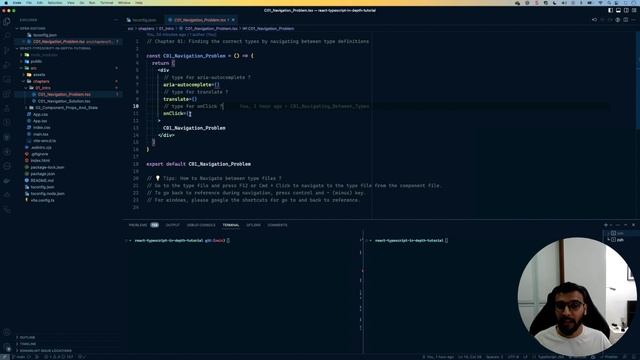The height and width of the screenshot is (360, 640).
Task: Select the C01_Navigation_Problem.tsx editor tab
Action: [200, 20]
